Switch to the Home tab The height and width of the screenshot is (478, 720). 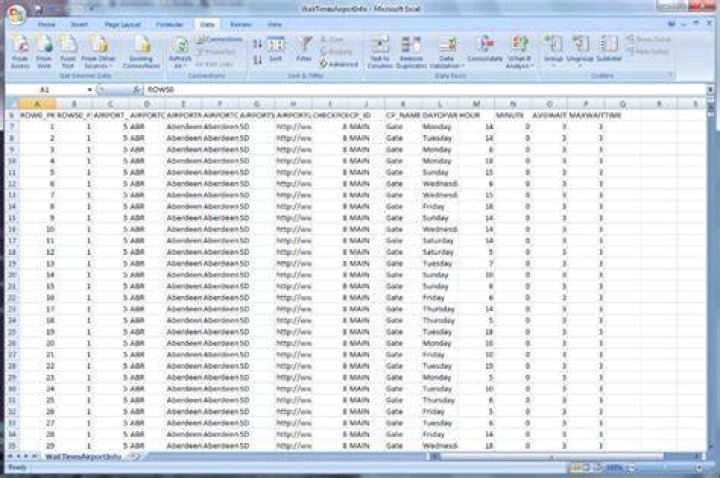47,25
